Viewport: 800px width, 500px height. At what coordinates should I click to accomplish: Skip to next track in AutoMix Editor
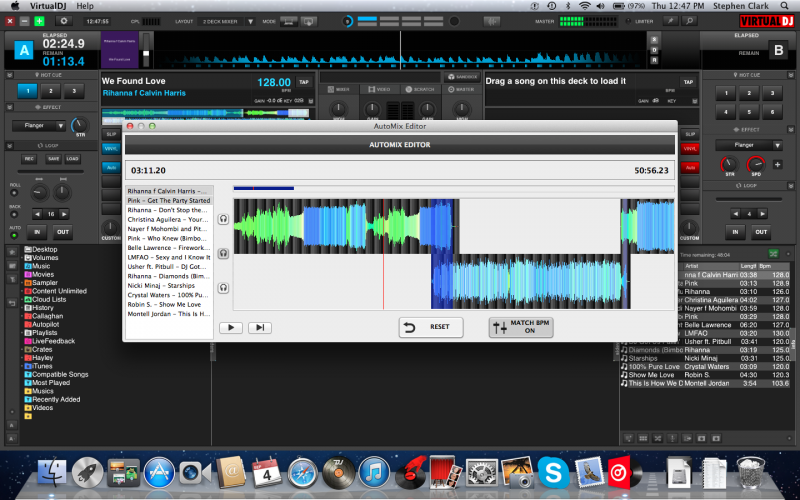tap(260, 328)
